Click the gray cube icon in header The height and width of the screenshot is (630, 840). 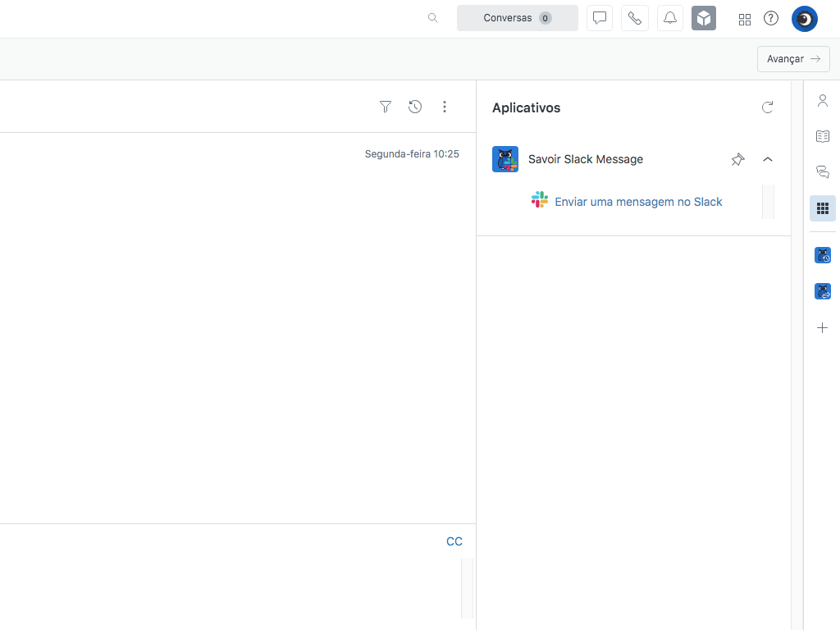(x=704, y=18)
